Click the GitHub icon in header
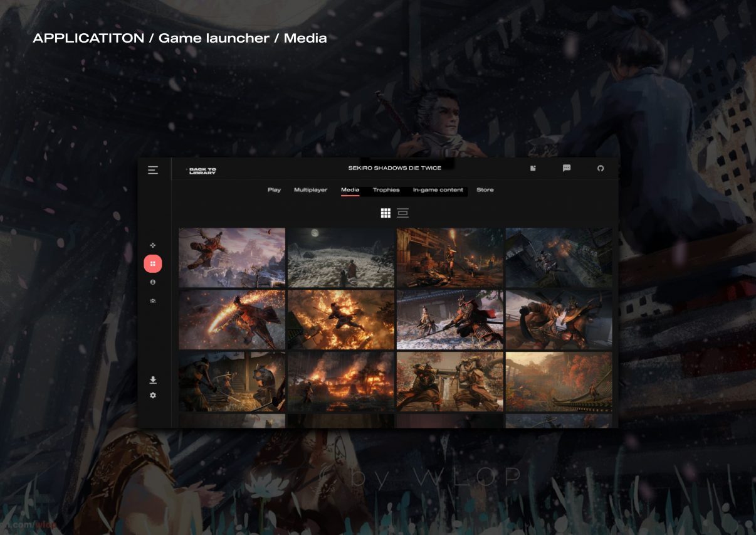 (601, 168)
